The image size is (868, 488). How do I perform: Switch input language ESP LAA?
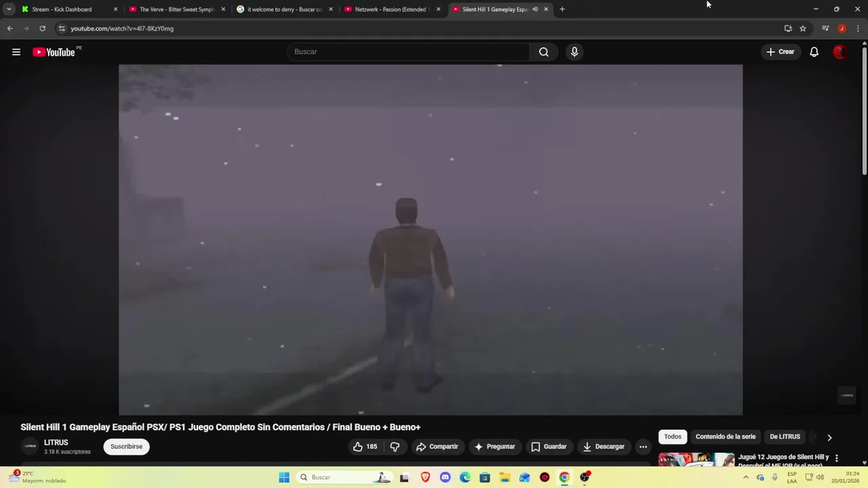tap(792, 477)
